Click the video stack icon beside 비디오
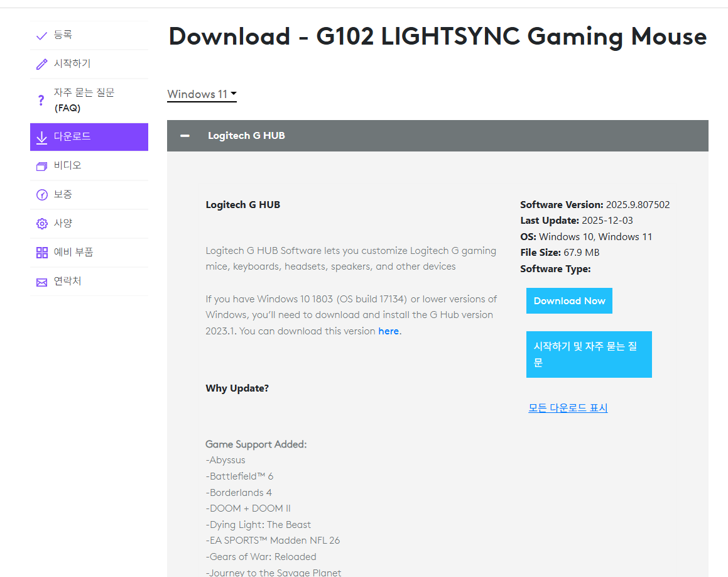Image resolution: width=728 pixels, height=577 pixels. pyautogui.click(x=42, y=166)
